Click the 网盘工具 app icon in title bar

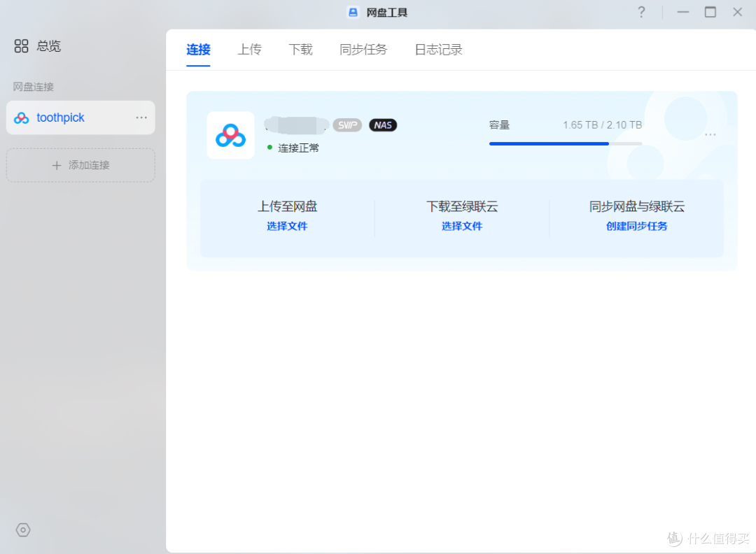pyautogui.click(x=353, y=13)
